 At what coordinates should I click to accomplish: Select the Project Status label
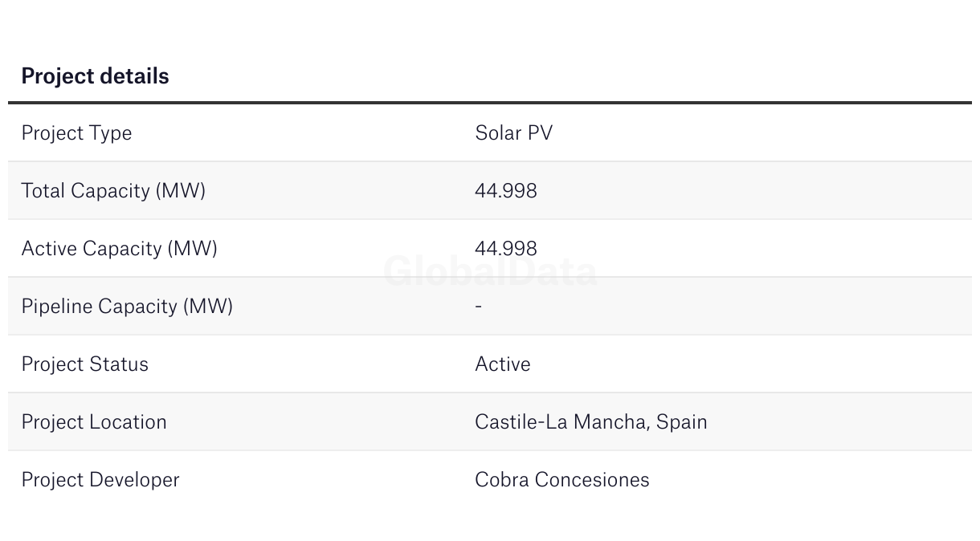84,364
